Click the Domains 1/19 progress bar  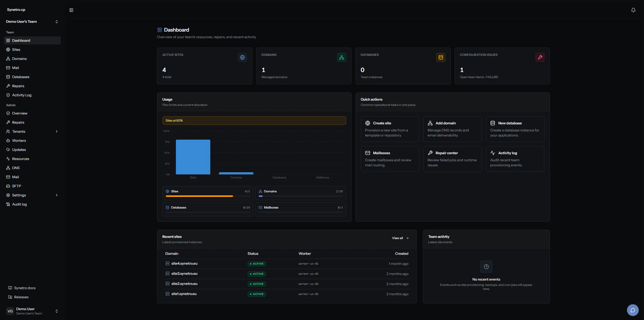[301, 196]
